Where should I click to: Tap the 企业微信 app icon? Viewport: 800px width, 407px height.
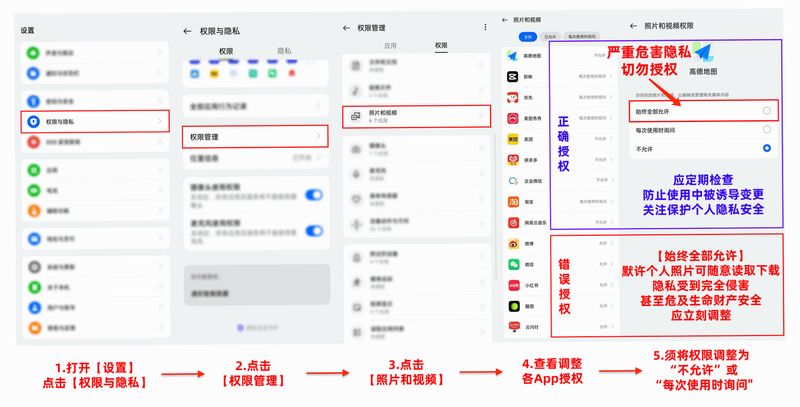[513, 181]
